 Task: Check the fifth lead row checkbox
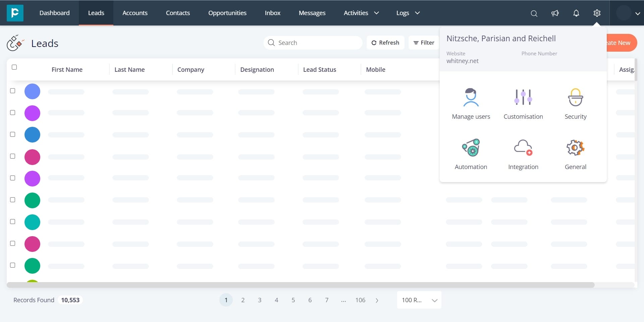(x=13, y=178)
